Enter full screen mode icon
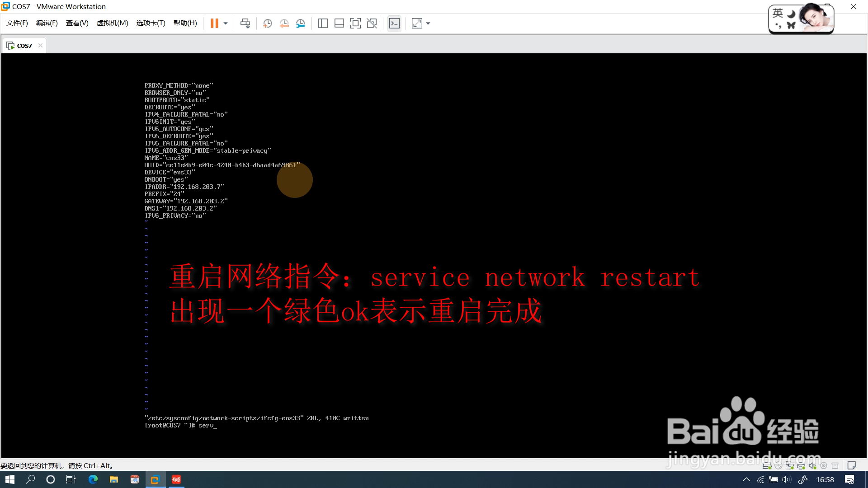This screenshot has height=488, width=868. tap(355, 23)
